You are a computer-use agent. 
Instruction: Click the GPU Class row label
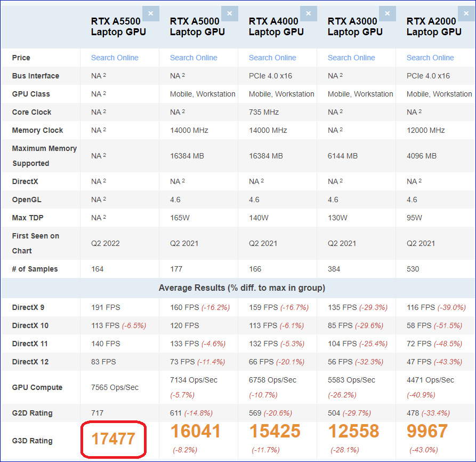coord(31,94)
